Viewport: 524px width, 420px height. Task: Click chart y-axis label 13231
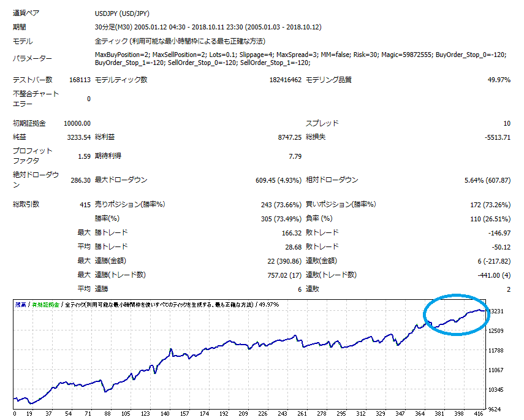click(496, 311)
